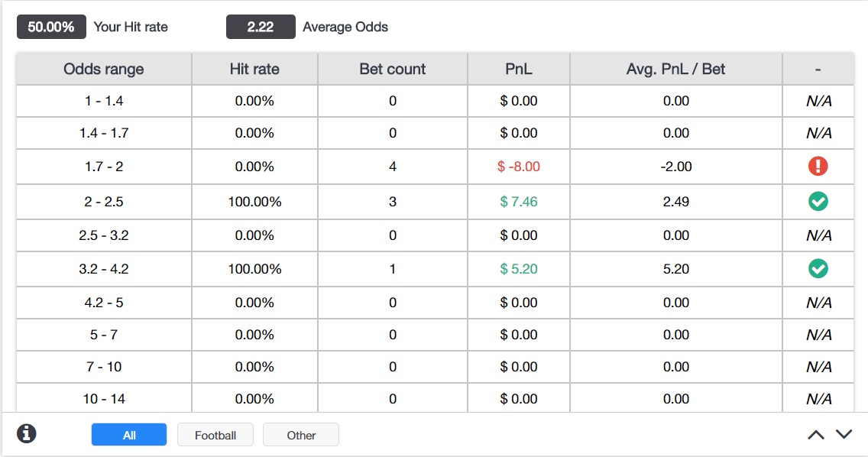Viewport: 868px width, 457px height.
Task: Click the Odds range column header
Action: [104, 69]
